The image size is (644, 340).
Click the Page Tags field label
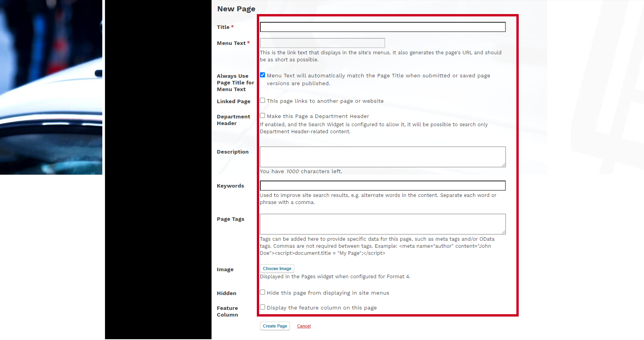(x=230, y=219)
